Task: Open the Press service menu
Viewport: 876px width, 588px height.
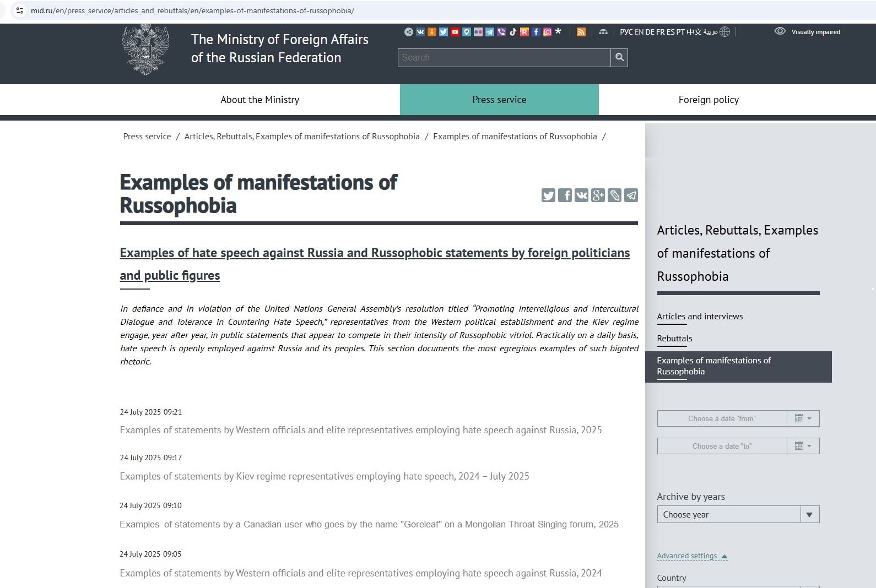Action: (x=499, y=100)
